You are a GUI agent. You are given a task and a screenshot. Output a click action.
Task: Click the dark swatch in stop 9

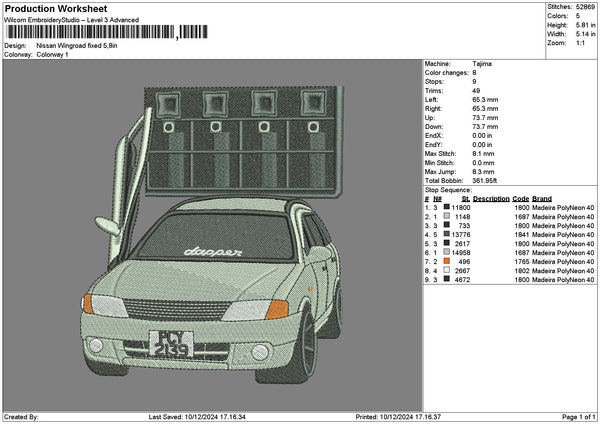click(448, 279)
